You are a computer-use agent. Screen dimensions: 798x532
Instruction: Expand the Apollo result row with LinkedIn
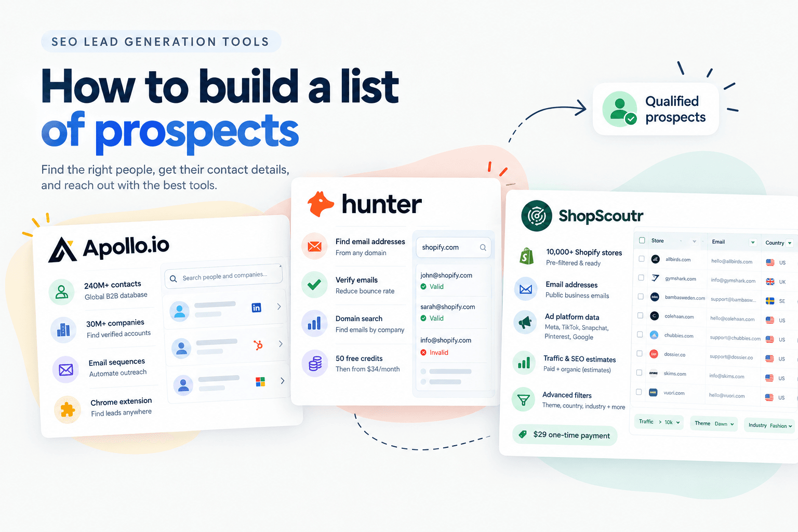[x=279, y=307]
